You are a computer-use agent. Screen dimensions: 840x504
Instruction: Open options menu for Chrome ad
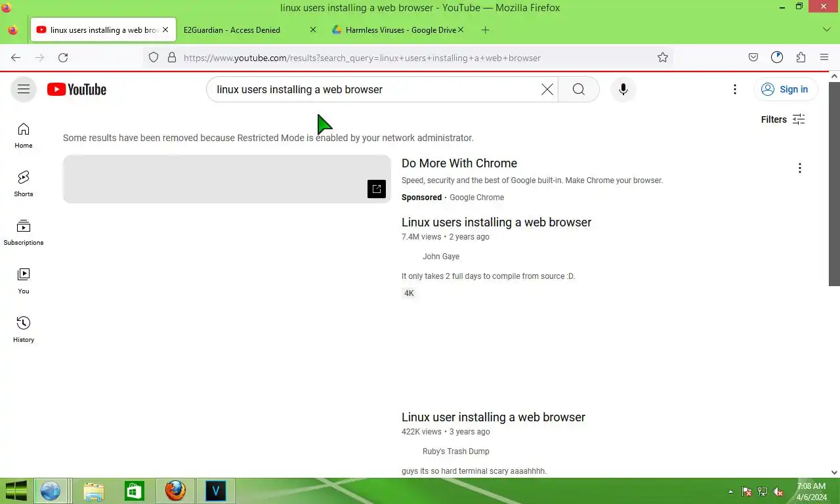coord(799,168)
